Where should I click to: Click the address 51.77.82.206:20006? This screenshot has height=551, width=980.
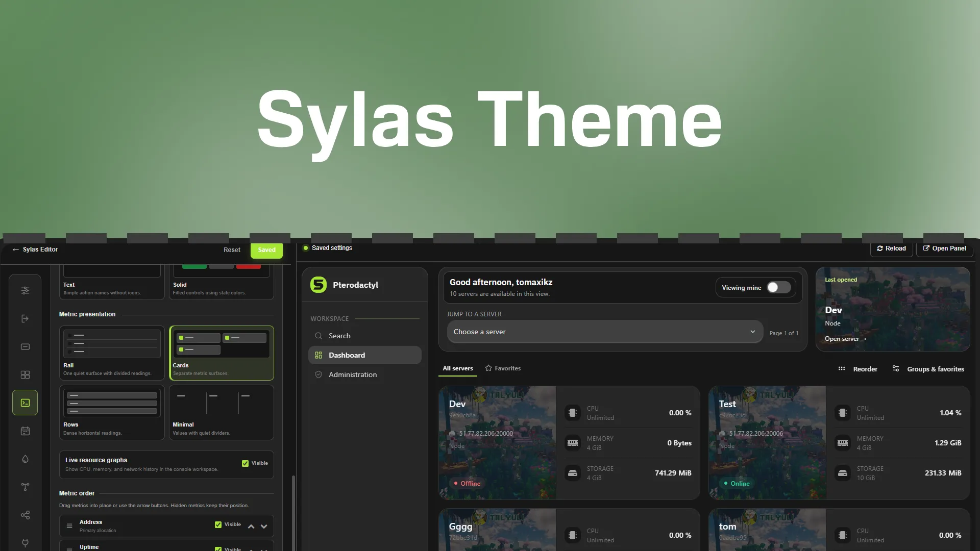756,434
